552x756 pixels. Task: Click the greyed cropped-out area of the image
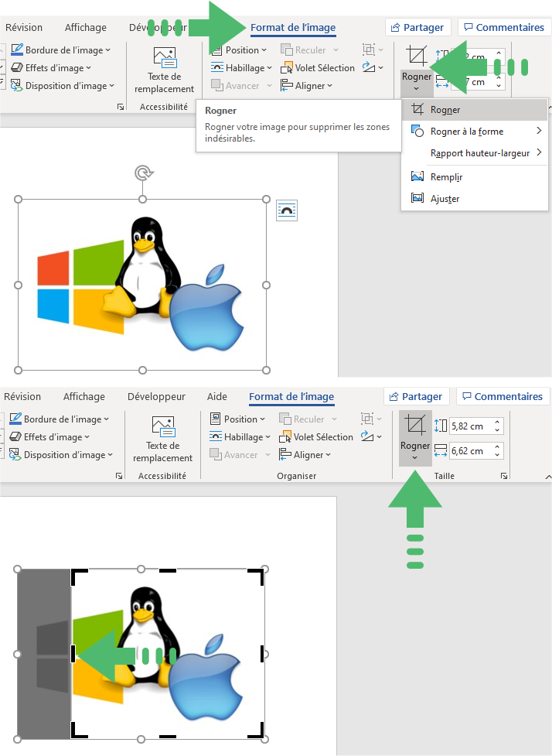point(44,655)
